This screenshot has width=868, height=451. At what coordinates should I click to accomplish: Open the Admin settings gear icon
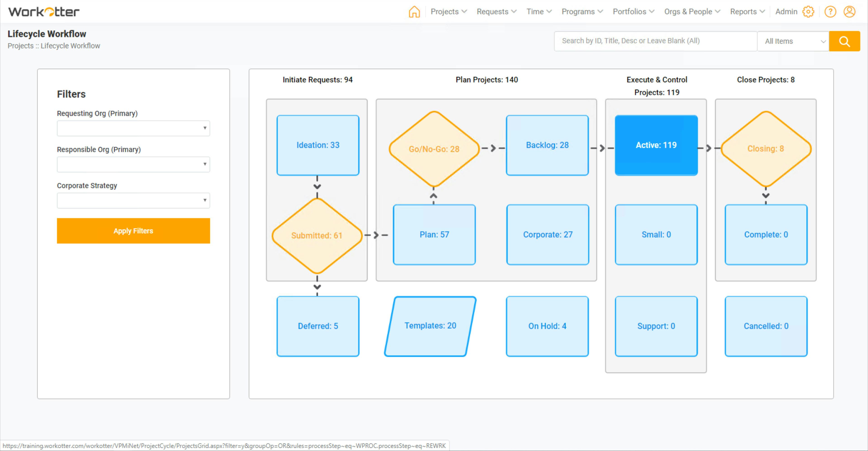point(808,12)
